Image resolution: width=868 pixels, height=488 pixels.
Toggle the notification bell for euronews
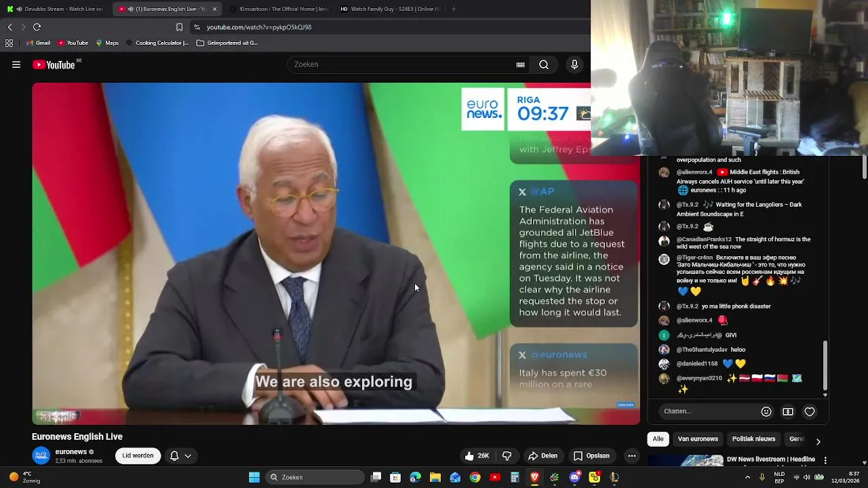point(174,455)
